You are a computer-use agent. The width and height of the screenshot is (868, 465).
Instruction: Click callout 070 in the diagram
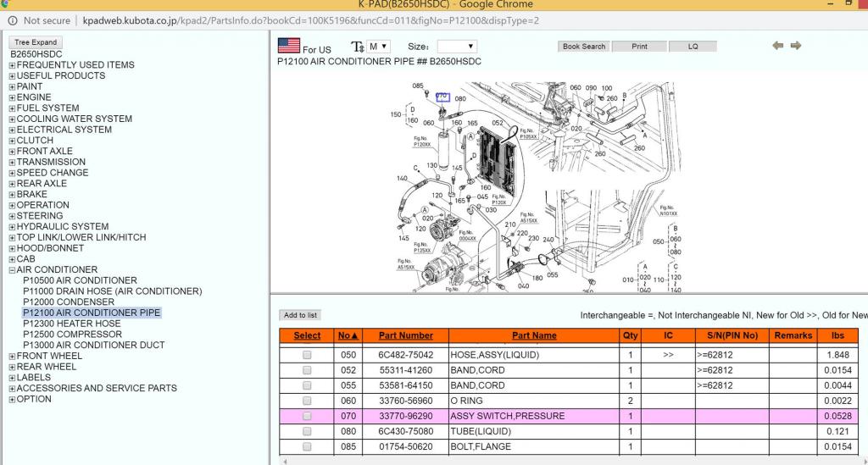pyautogui.click(x=442, y=97)
